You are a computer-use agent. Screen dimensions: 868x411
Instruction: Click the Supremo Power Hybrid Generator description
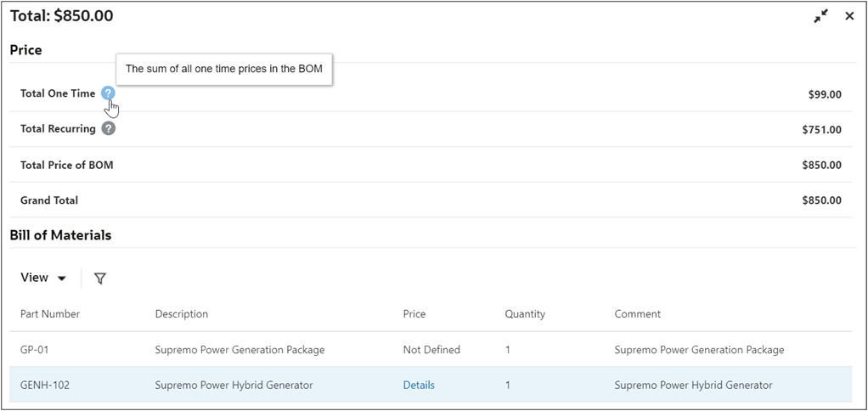(234, 385)
